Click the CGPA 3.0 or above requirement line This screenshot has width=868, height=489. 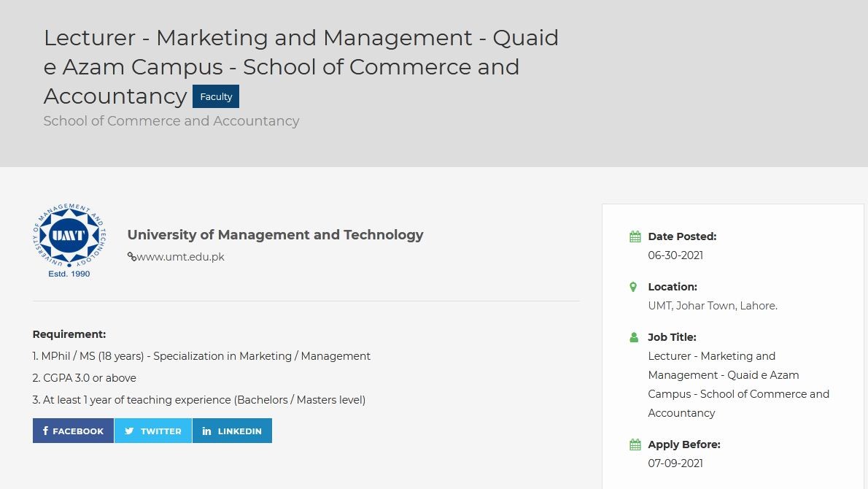click(85, 378)
